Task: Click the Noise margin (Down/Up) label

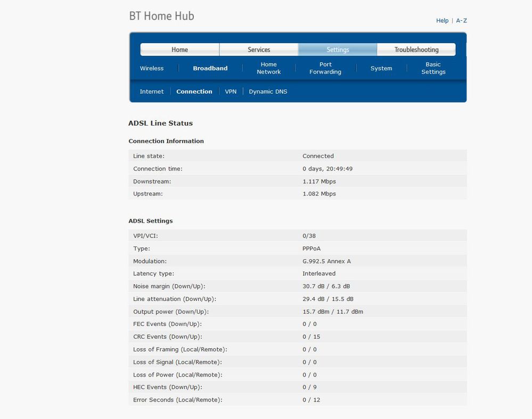Action: (169, 286)
